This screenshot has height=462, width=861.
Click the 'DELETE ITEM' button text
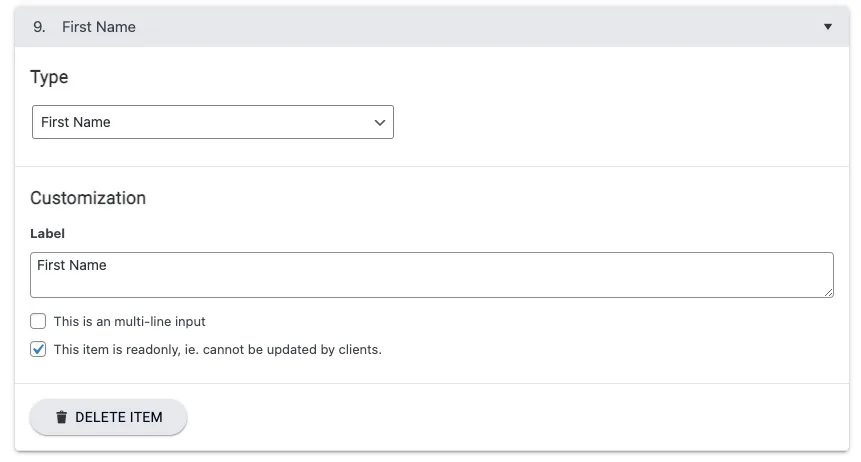pyautogui.click(x=118, y=417)
